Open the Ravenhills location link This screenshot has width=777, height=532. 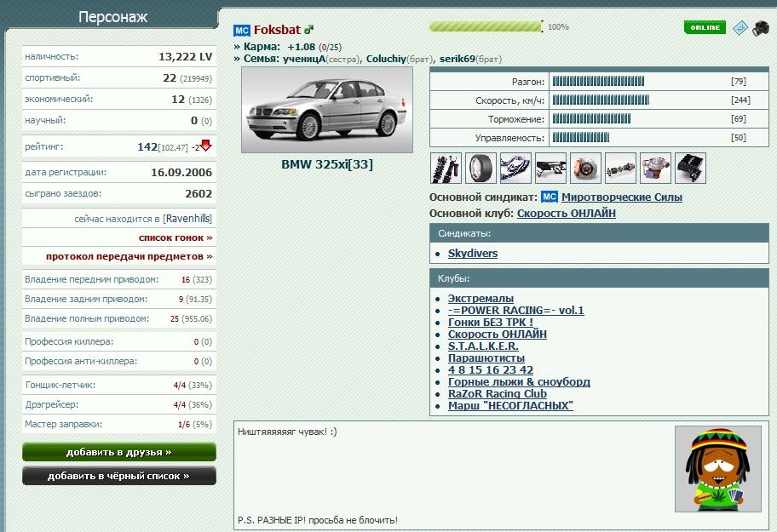click(187, 219)
